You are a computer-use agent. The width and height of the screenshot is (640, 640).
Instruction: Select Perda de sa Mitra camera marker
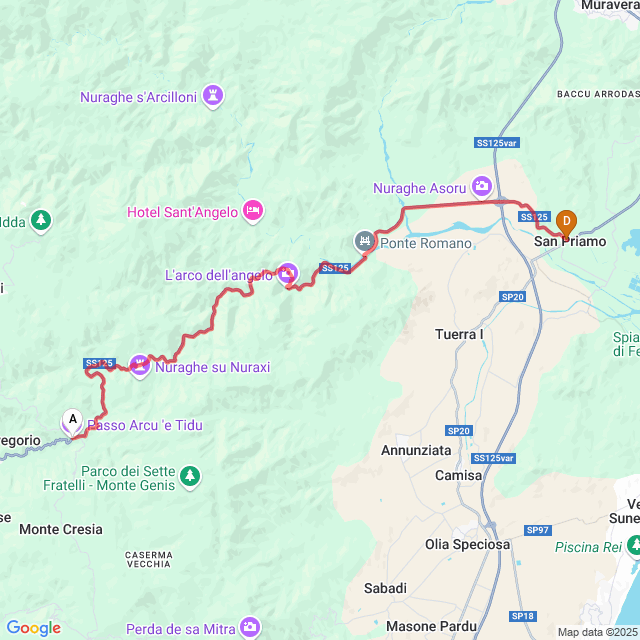250,627
